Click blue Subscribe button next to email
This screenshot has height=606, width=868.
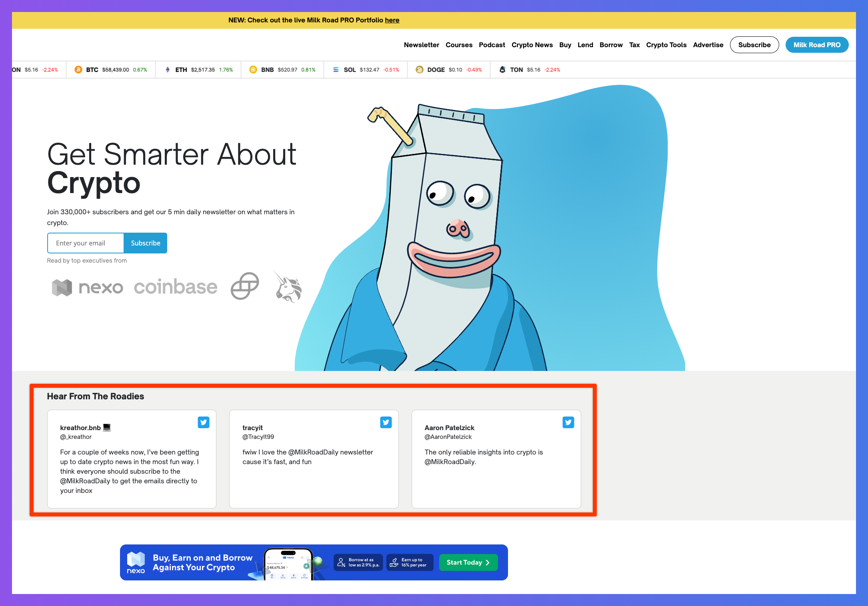pyautogui.click(x=145, y=243)
